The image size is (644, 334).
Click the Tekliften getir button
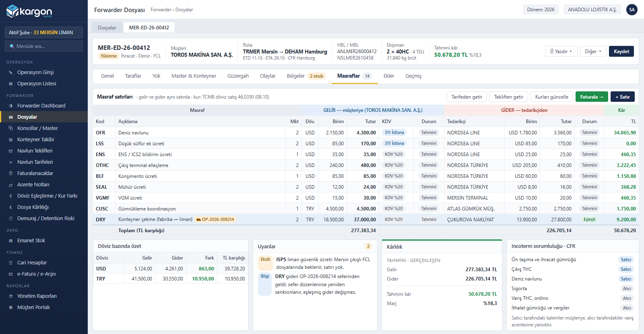(509, 97)
